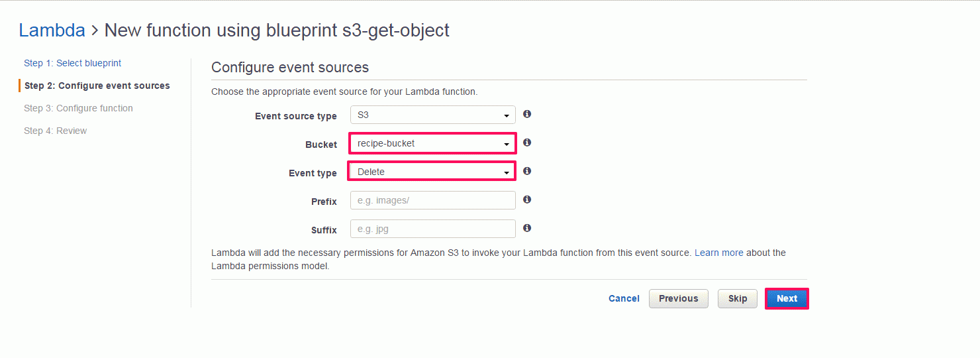Viewport: 980px width, 358px height.
Task: Focus the Suffix input field
Action: (x=432, y=229)
